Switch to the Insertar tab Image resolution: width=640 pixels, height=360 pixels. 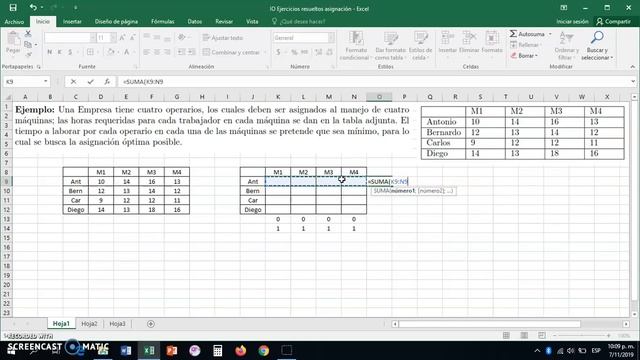(x=72, y=22)
